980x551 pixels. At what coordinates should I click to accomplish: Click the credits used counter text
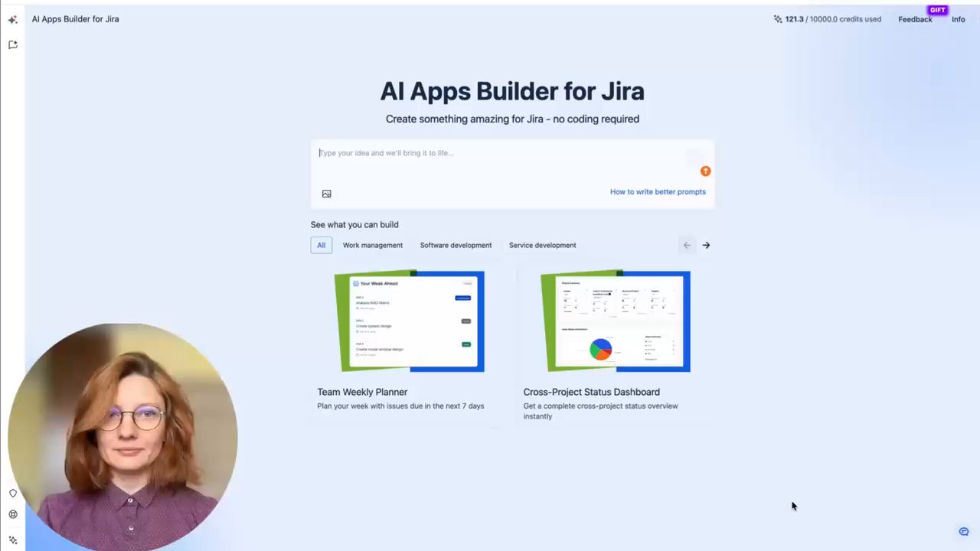tap(833, 19)
